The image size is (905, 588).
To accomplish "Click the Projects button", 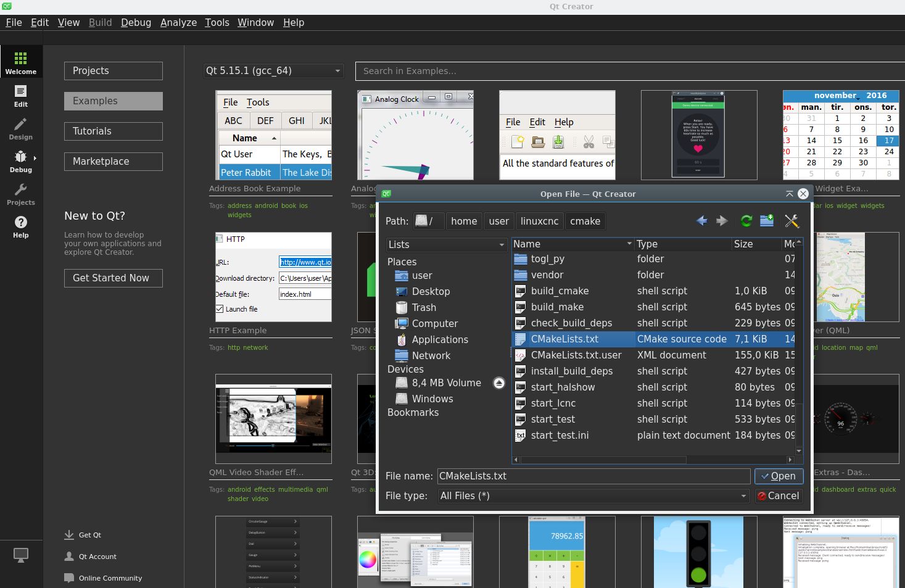I will [114, 71].
